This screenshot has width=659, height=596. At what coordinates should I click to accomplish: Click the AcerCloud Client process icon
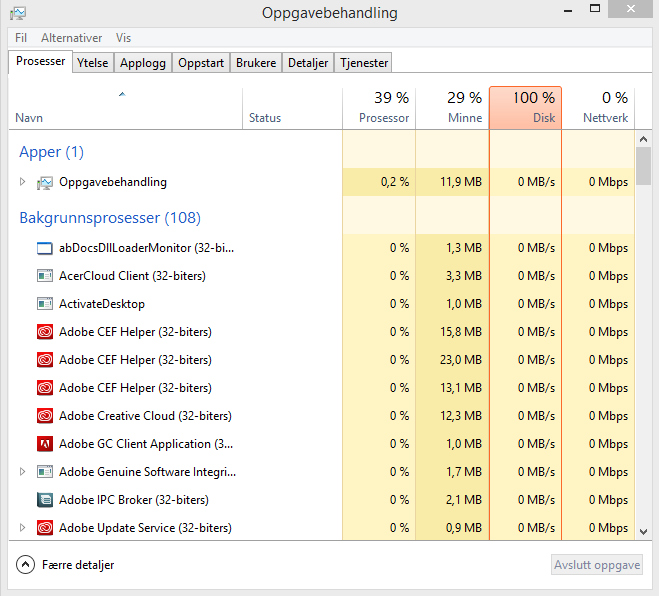click(45, 276)
